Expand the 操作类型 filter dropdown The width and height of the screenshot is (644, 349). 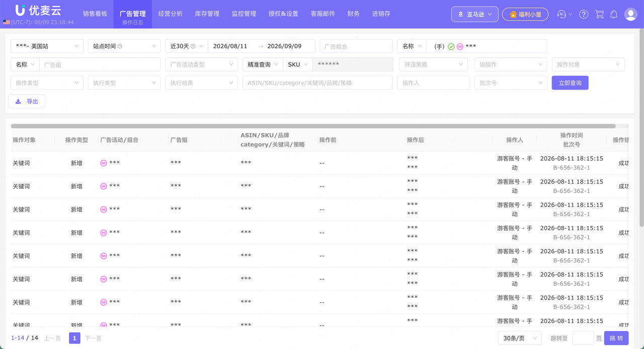click(x=47, y=83)
